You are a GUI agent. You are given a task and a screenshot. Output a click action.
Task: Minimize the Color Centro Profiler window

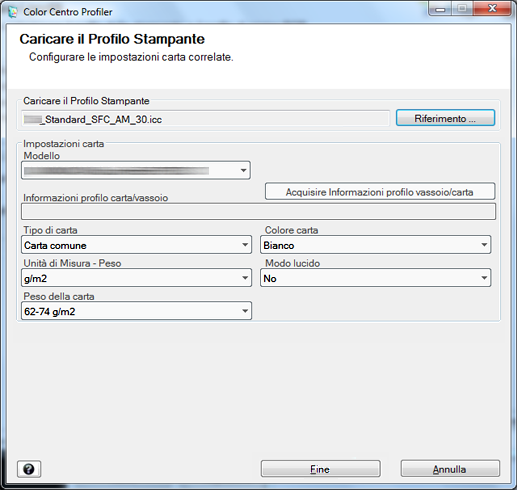440,9
